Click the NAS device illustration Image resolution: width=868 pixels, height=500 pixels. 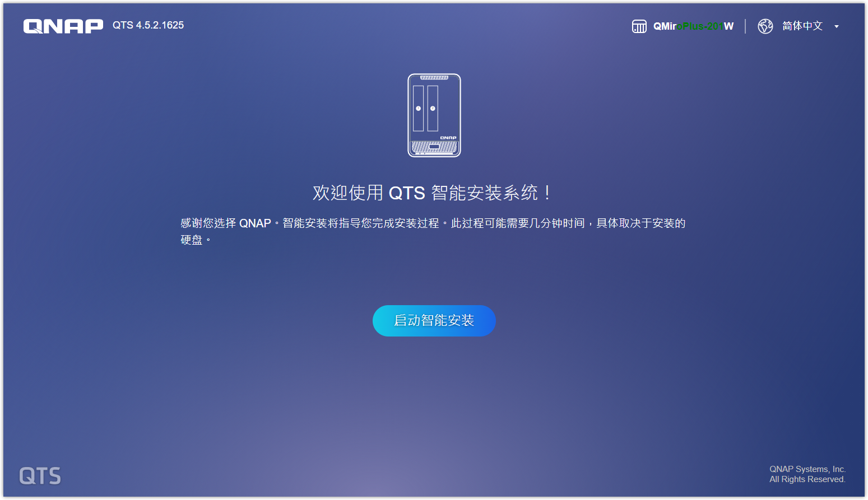(x=434, y=115)
